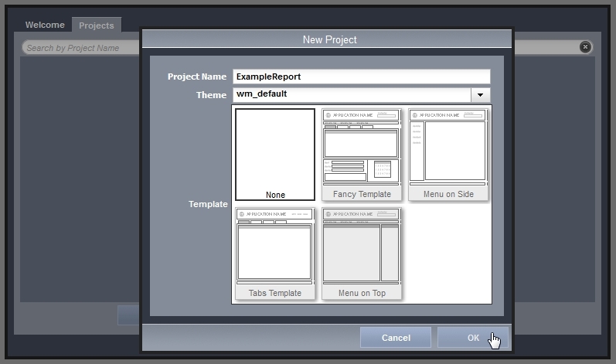
Task: Cancel the New Project dialog
Action: click(x=396, y=338)
